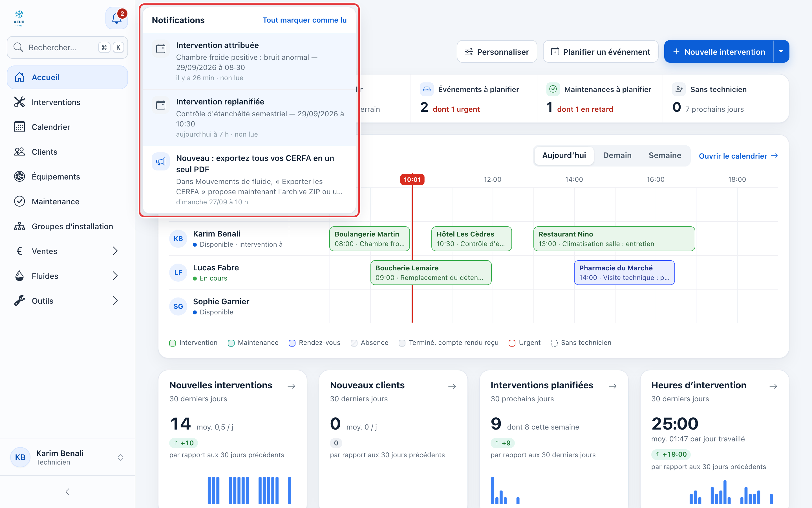Click the Sans technicien person icon
This screenshot has height=508, width=812.
pos(679,89)
